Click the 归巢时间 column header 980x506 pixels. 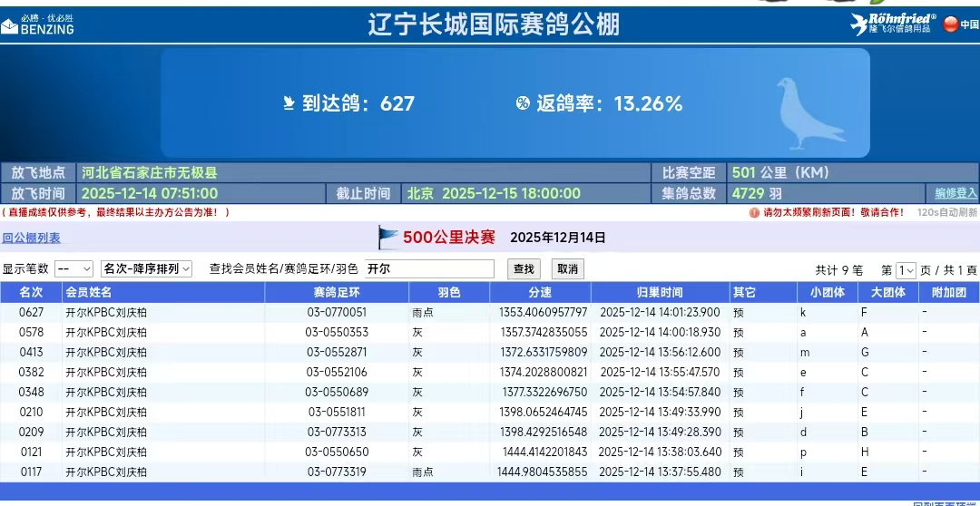click(660, 293)
